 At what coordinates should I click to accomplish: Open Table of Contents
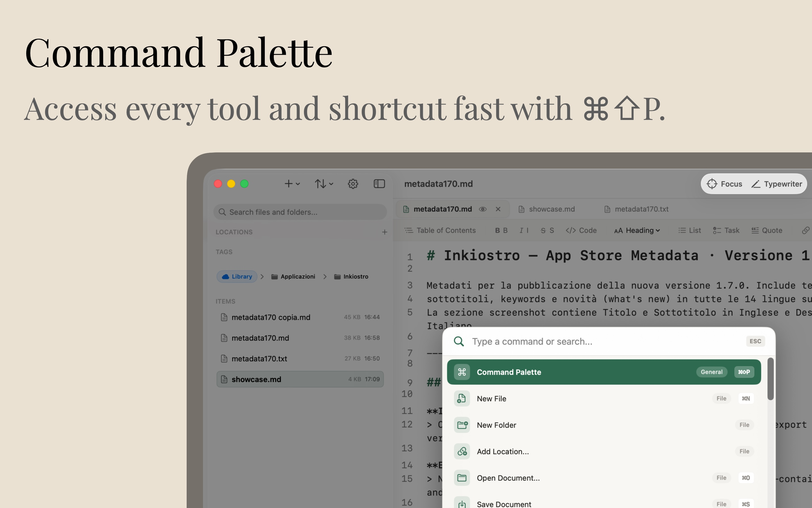tap(440, 230)
